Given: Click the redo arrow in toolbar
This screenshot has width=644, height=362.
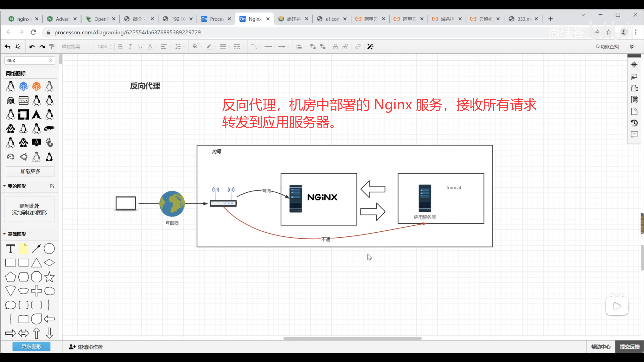Looking at the screenshot, I should [x=42, y=47].
